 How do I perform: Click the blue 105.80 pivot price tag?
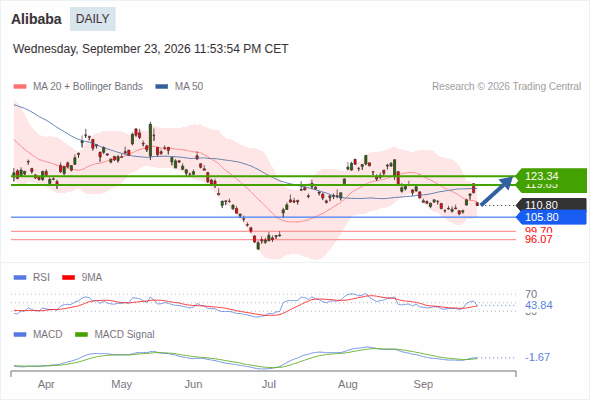[551, 217]
